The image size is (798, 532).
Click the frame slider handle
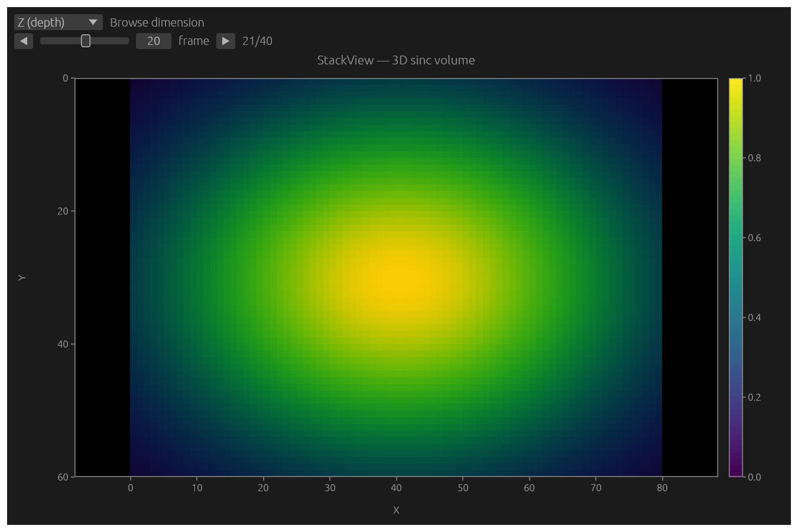(x=86, y=41)
